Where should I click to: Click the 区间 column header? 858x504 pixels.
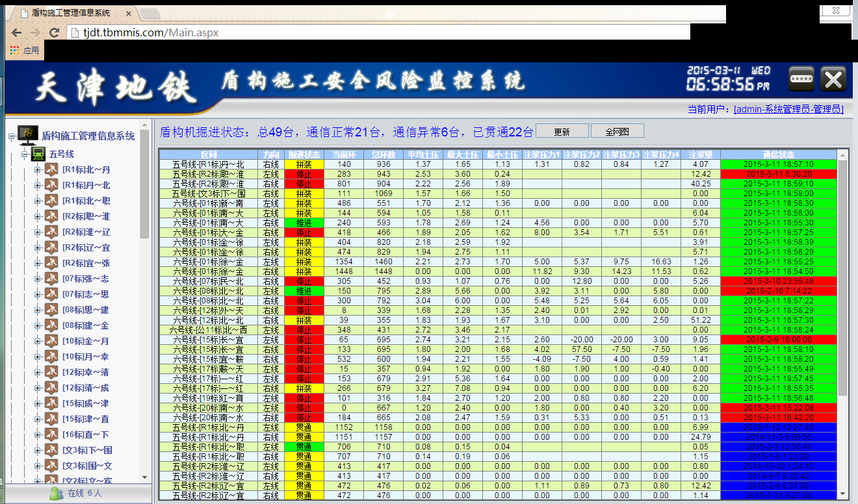[208, 155]
